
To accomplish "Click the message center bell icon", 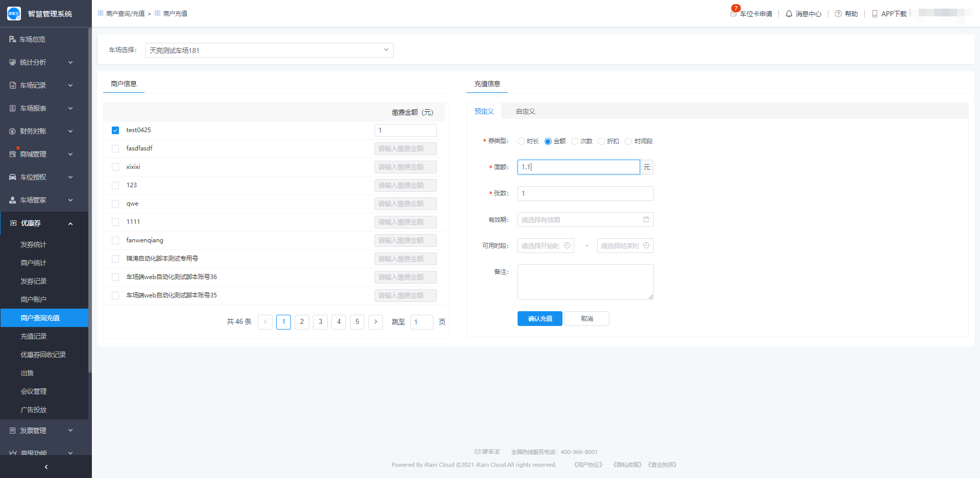I will coord(789,14).
